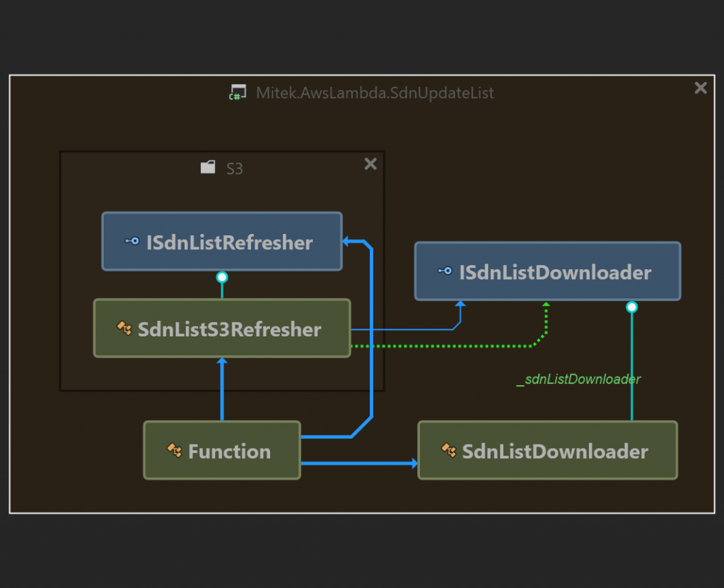
Task: Click the C# project icon in the diagram header
Action: pyautogui.click(x=238, y=93)
